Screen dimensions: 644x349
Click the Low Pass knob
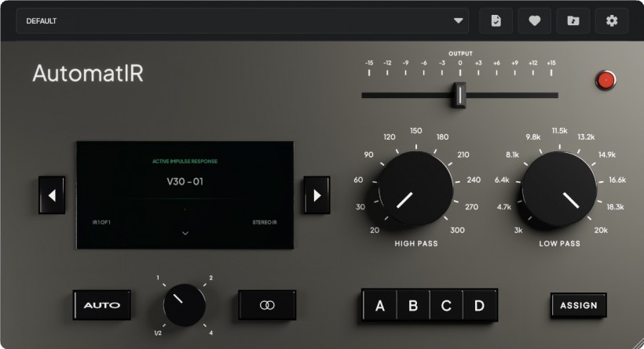click(559, 189)
